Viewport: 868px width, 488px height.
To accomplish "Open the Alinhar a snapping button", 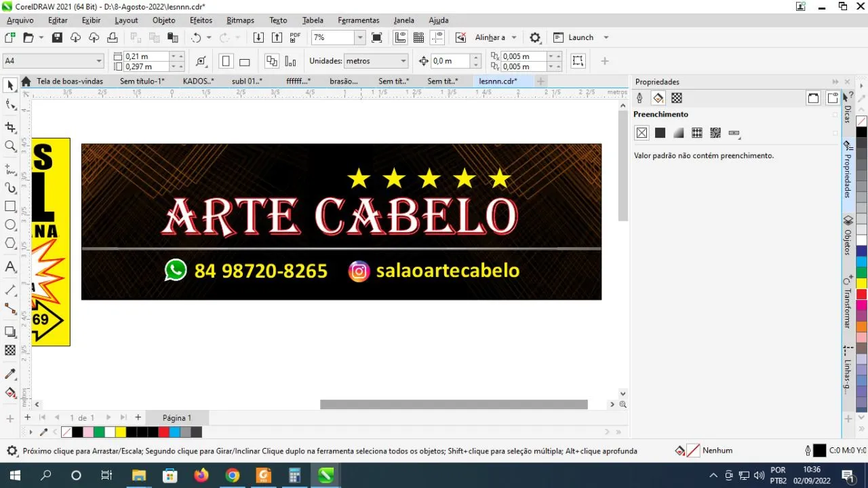I will pos(496,37).
